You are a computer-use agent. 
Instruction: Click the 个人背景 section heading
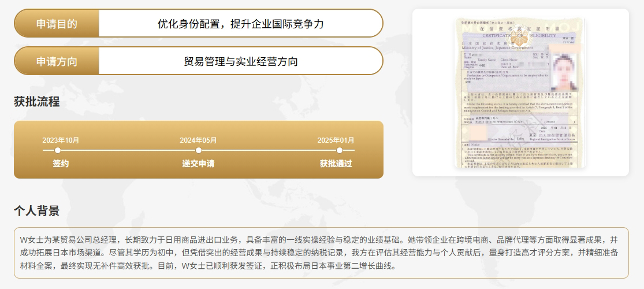pos(37,211)
